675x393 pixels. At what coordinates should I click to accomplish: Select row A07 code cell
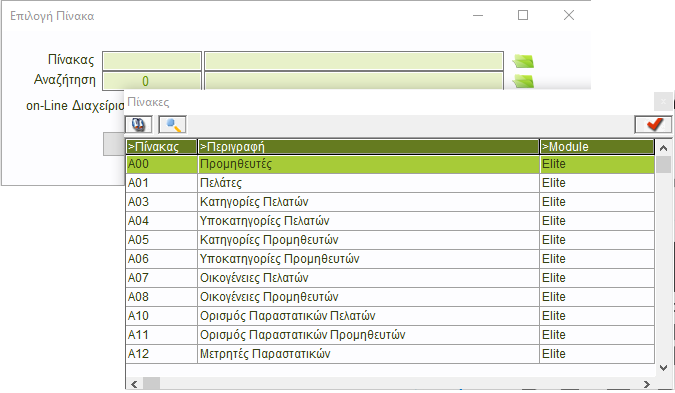point(161,278)
